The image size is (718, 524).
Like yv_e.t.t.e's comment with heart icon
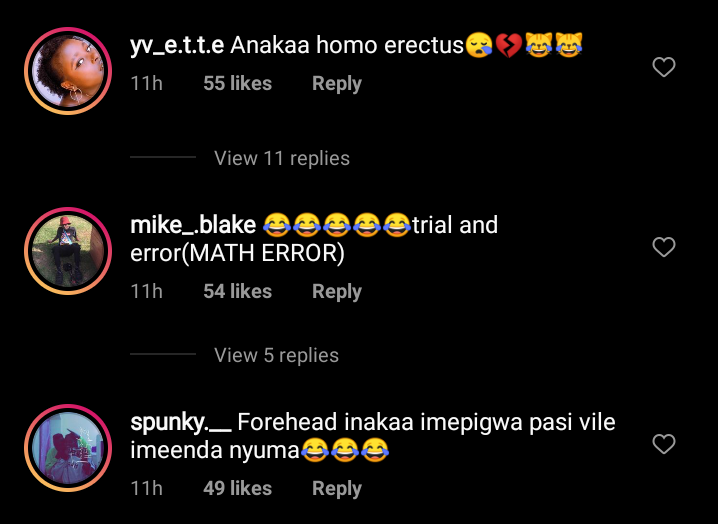pos(664,67)
